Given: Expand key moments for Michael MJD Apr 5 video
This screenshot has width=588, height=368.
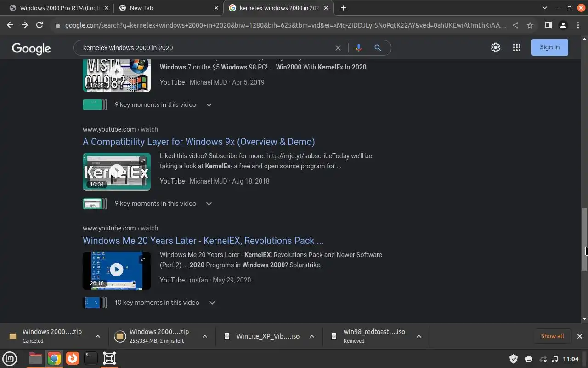Looking at the screenshot, I should click(209, 105).
